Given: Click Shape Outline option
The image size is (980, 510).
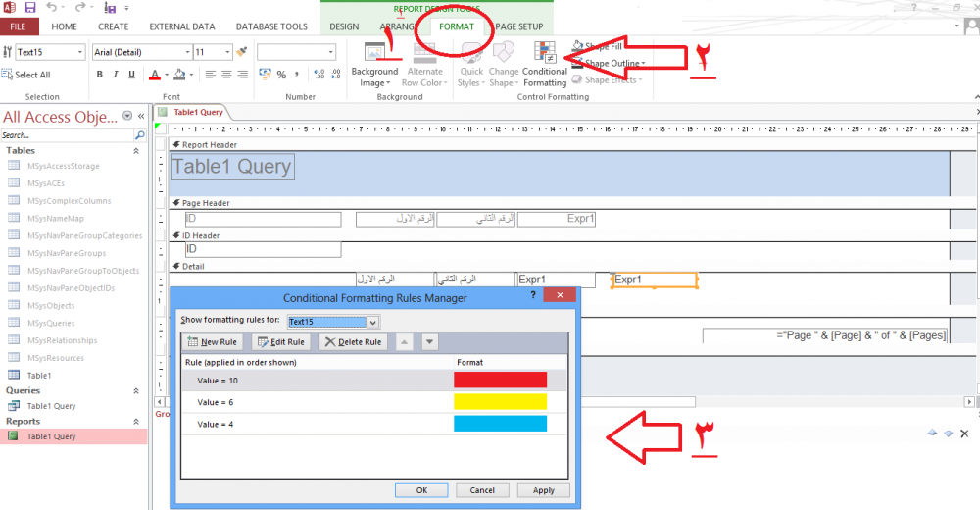Looking at the screenshot, I should [609, 63].
